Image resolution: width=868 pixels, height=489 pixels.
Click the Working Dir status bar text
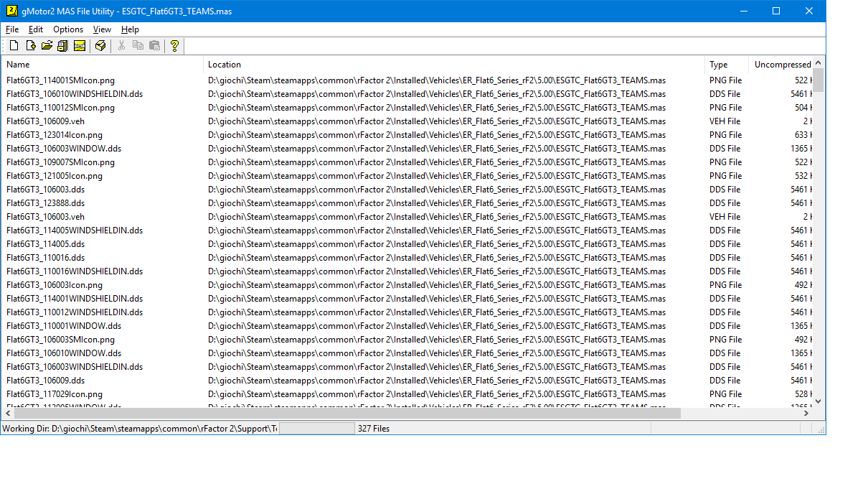pos(140,429)
